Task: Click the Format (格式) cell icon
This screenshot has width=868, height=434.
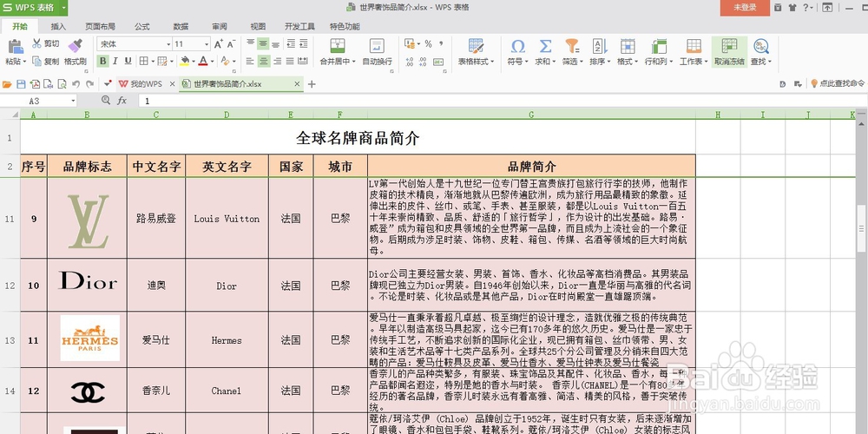Action: tap(628, 46)
